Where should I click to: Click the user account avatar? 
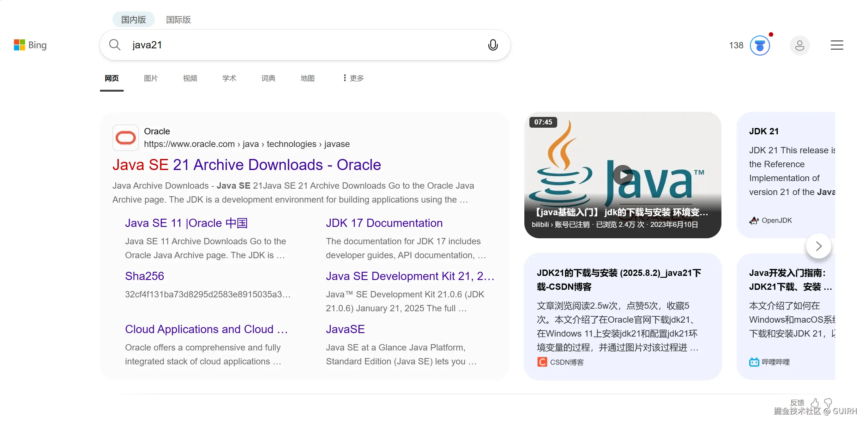pyautogui.click(x=799, y=46)
